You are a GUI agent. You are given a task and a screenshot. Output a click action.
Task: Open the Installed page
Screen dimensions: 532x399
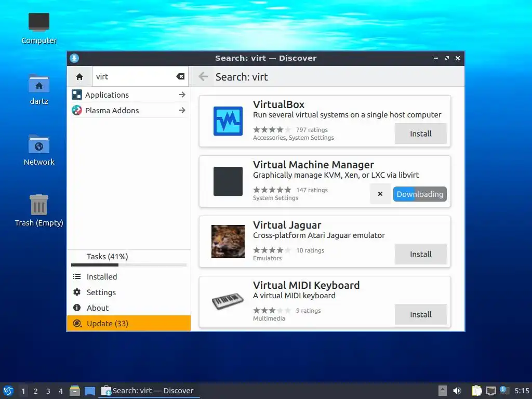click(x=129, y=276)
